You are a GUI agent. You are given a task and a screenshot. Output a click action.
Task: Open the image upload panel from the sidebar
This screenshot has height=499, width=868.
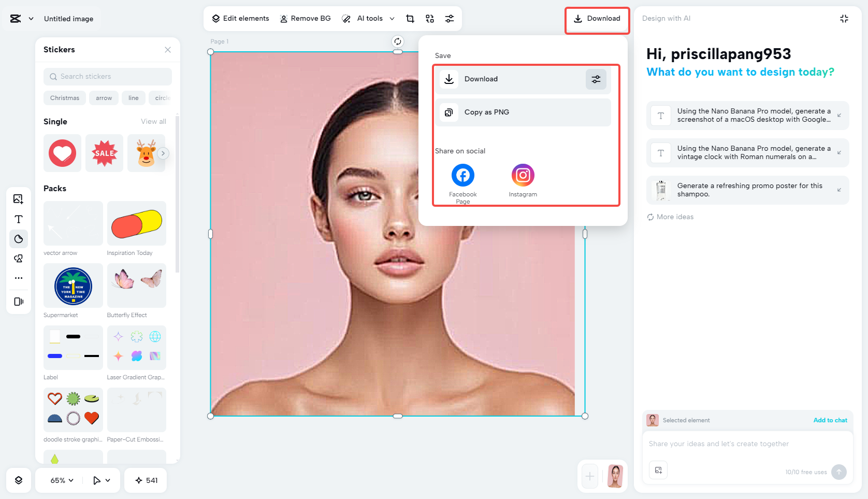pyautogui.click(x=19, y=199)
